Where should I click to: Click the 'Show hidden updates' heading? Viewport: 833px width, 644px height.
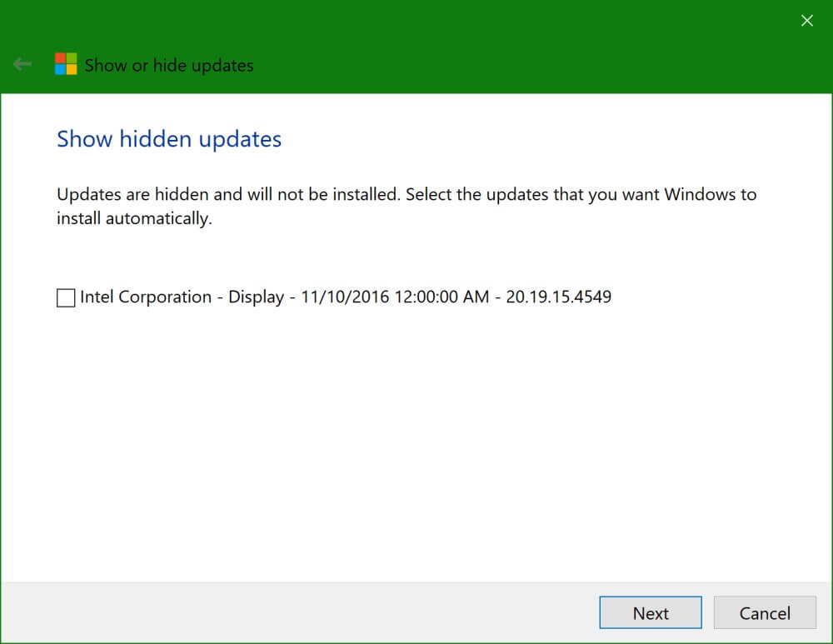click(x=169, y=139)
